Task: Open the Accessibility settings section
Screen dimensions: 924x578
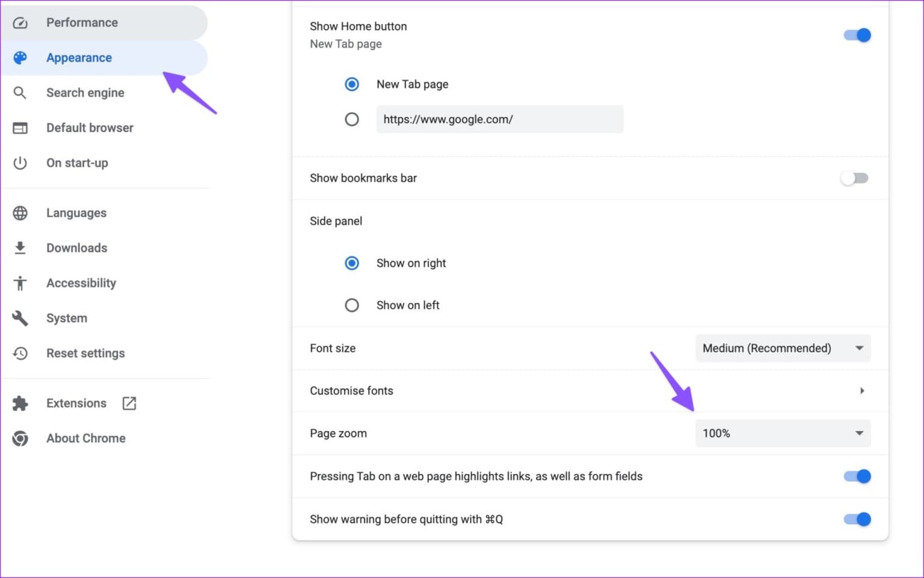Action: 81,283
